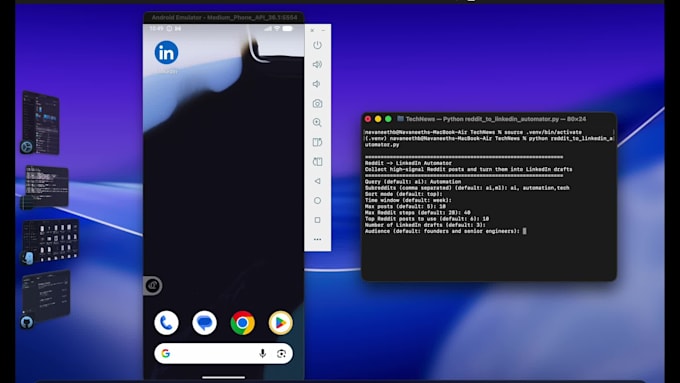Tap the microphone in the Google search bar
The width and height of the screenshot is (680, 383).
point(262,354)
